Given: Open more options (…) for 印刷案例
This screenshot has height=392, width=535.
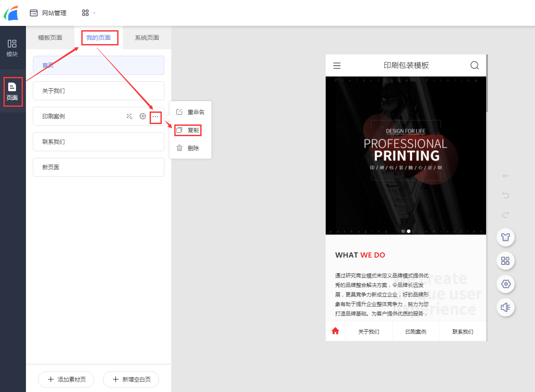Looking at the screenshot, I should pyautogui.click(x=155, y=117).
